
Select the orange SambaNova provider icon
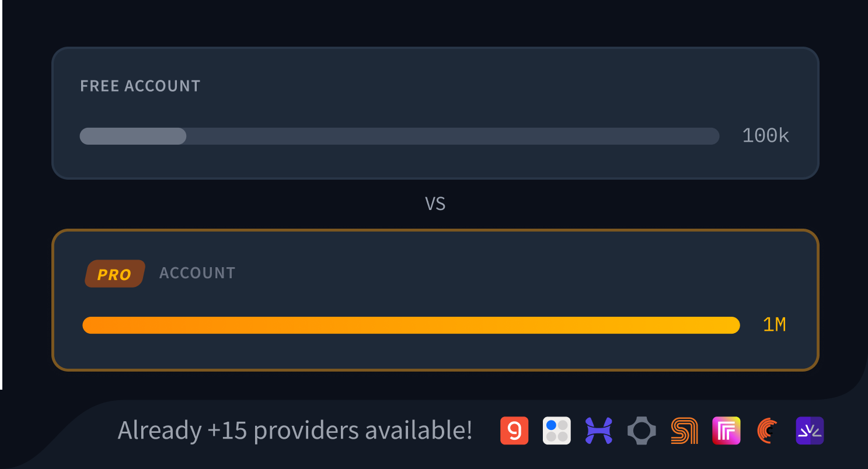(x=684, y=430)
